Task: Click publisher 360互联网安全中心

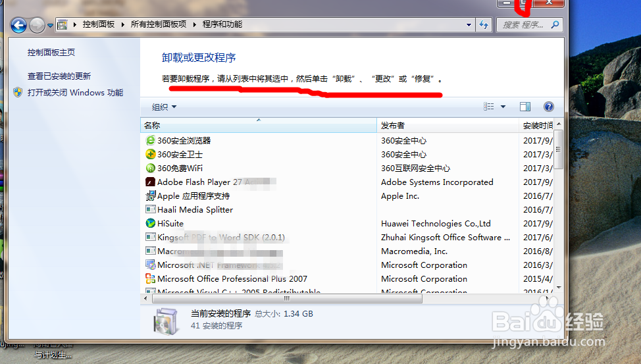Action: 415,168
